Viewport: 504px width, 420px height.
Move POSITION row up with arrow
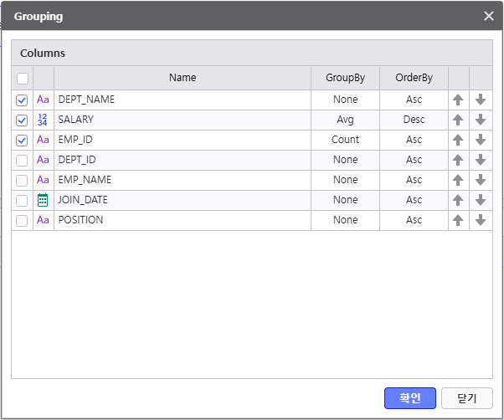point(458,220)
